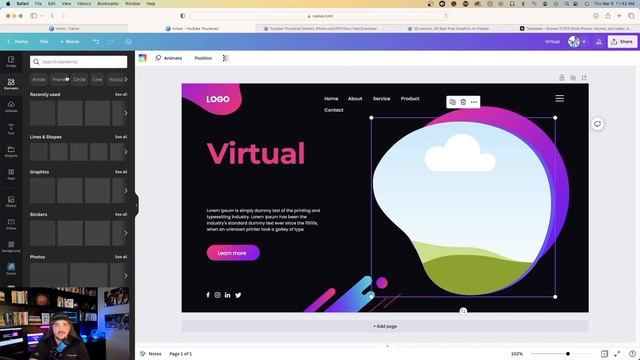This screenshot has height=360, width=640.
Task: Open the color picker swatch in toolbar
Action: coord(142,58)
